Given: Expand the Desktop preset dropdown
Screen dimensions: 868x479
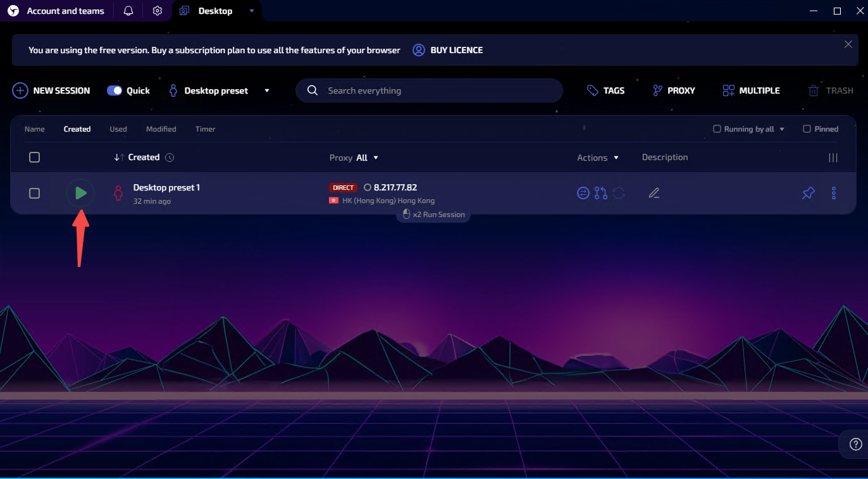Looking at the screenshot, I should coord(266,90).
